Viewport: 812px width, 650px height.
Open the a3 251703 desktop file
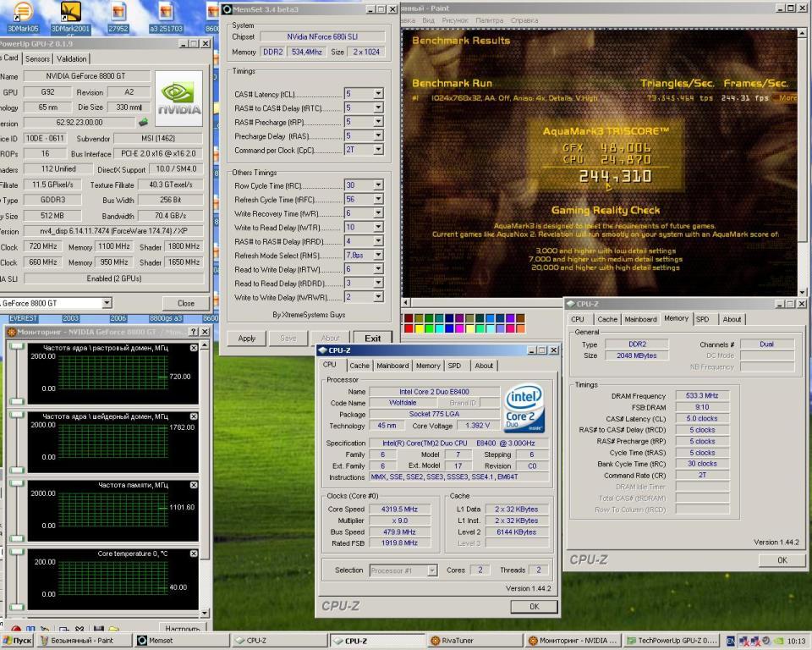166,15
